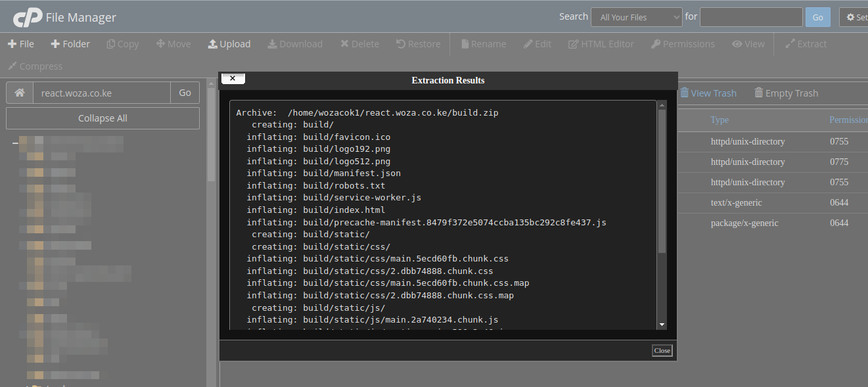
Task: Open the HTML Editor tool
Action: point(601,44)
